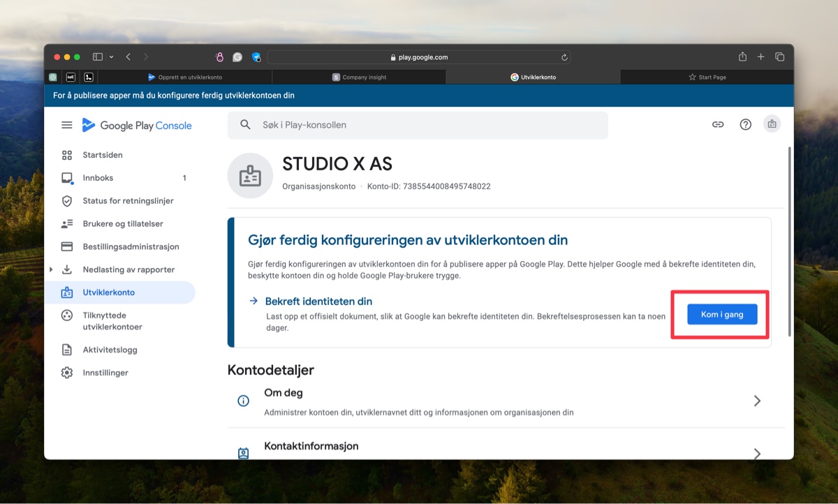Click the Safari share icon

[743, 57]
